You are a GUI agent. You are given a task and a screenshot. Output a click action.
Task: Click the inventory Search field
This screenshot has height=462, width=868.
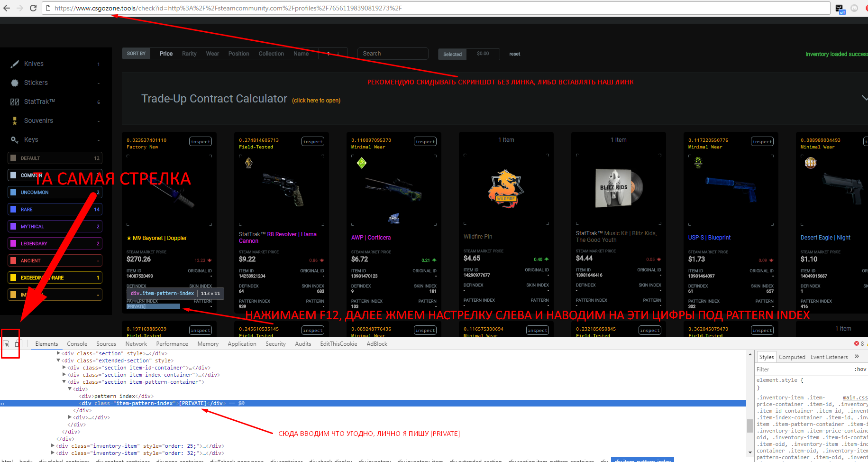point(393,54)
